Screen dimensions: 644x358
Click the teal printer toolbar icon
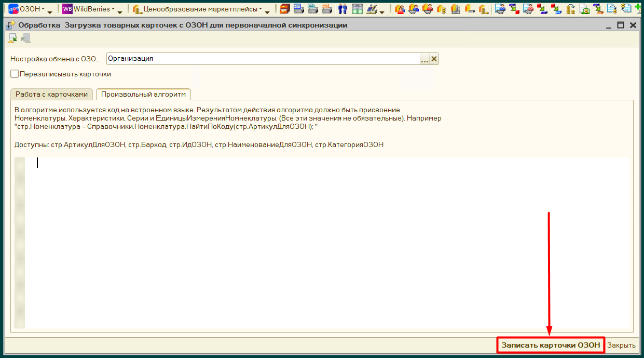[x=312, y=9]
